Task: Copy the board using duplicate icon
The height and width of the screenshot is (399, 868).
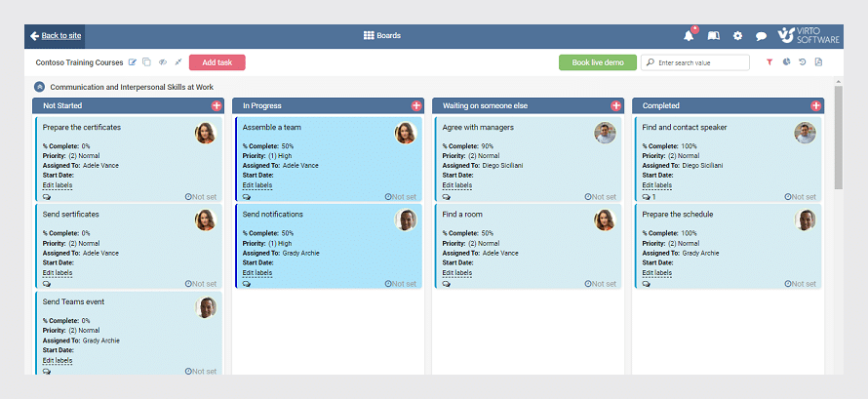Action: [146, 62]
